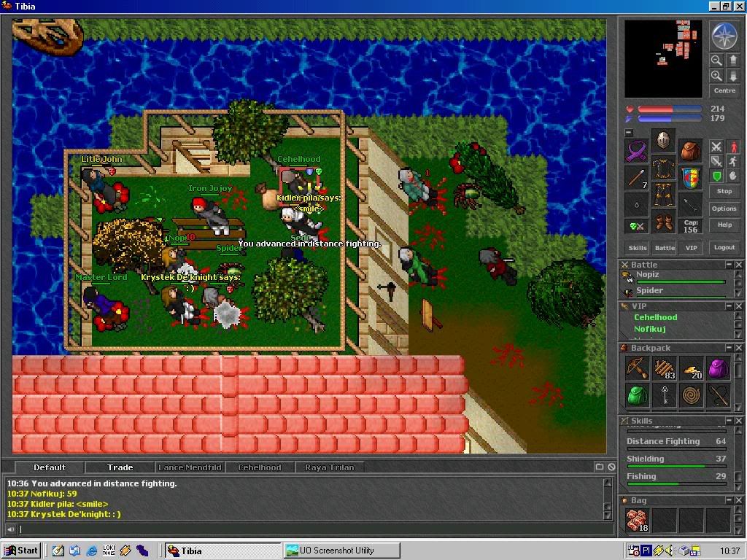The height and width of the screenshot is (560, 747).
Task: Toggle the say-volume button beside chat input
Action: tap(10, 529)
